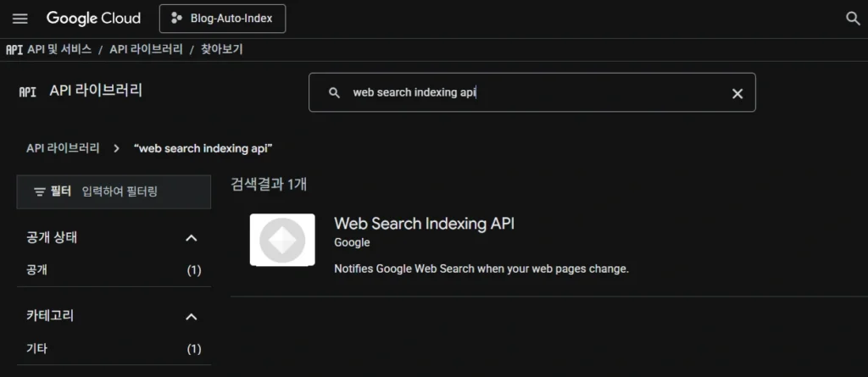
Task: Click the filter lines icon
Action: pyautogui.click(x=40, y=192)
